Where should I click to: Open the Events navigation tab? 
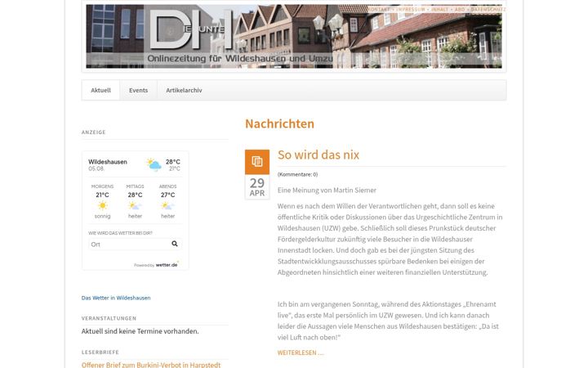pos(138,90)
